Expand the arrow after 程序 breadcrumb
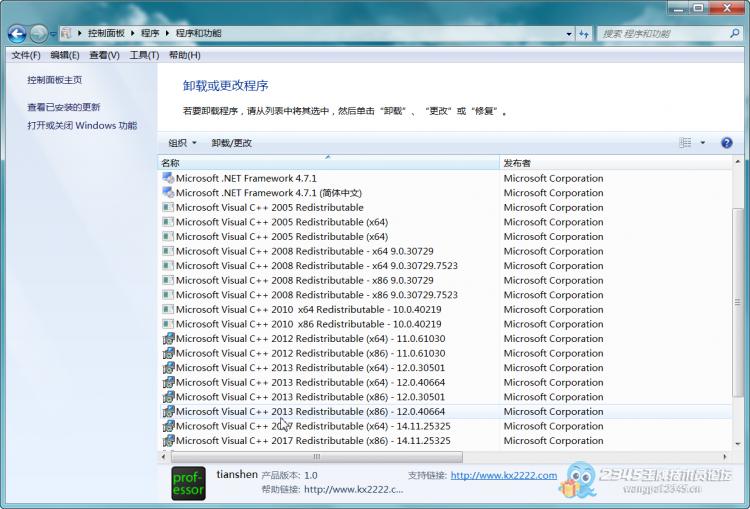The width and height of the screenshot is (750, 509). pos(167,33)
